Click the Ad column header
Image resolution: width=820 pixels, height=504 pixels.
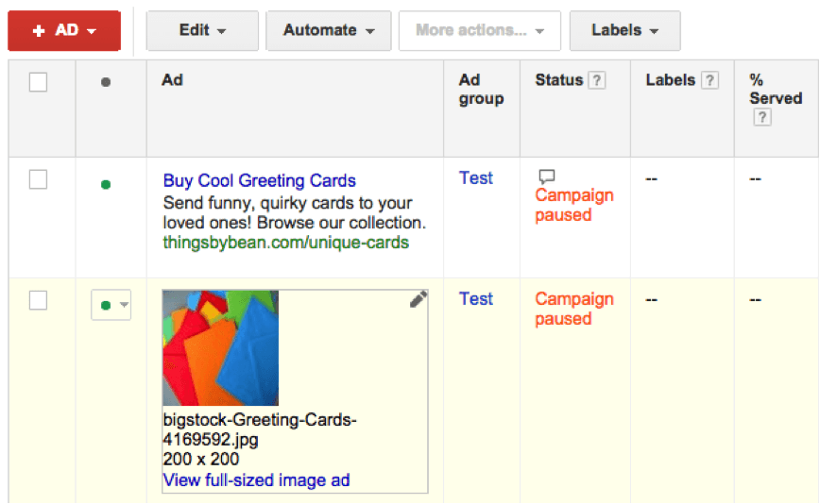172,80
